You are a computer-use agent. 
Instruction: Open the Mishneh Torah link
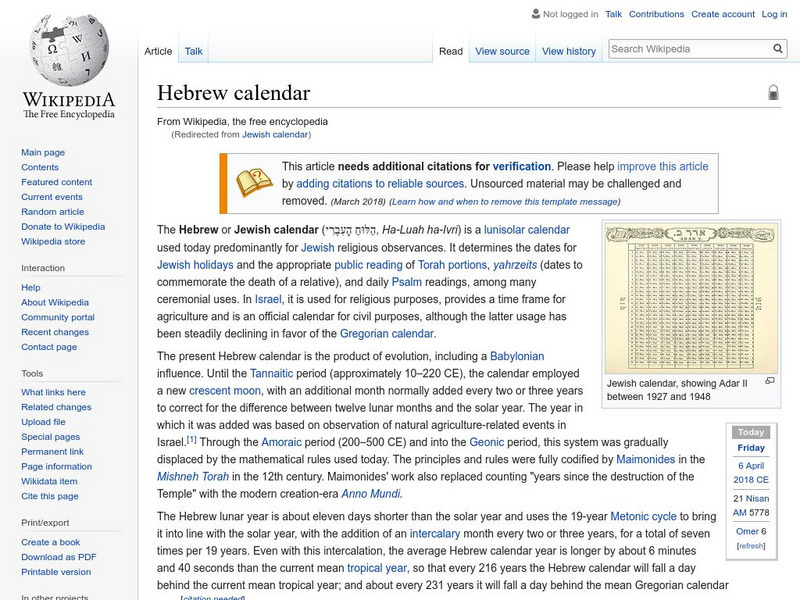193,477
